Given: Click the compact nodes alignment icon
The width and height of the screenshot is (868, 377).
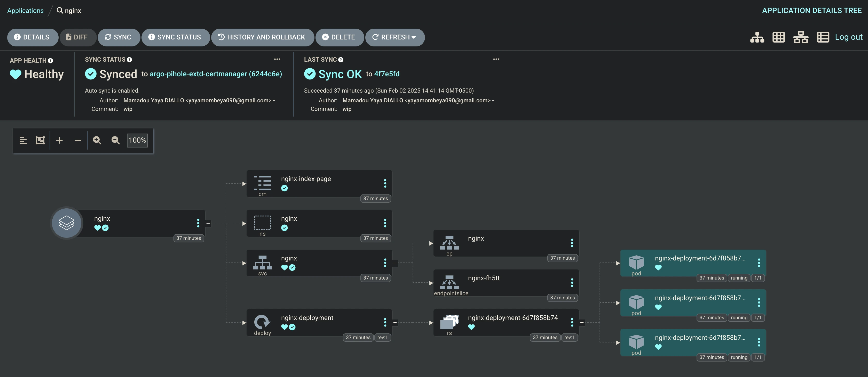Looking at the screenshot, I should click(x=23, y=140).
